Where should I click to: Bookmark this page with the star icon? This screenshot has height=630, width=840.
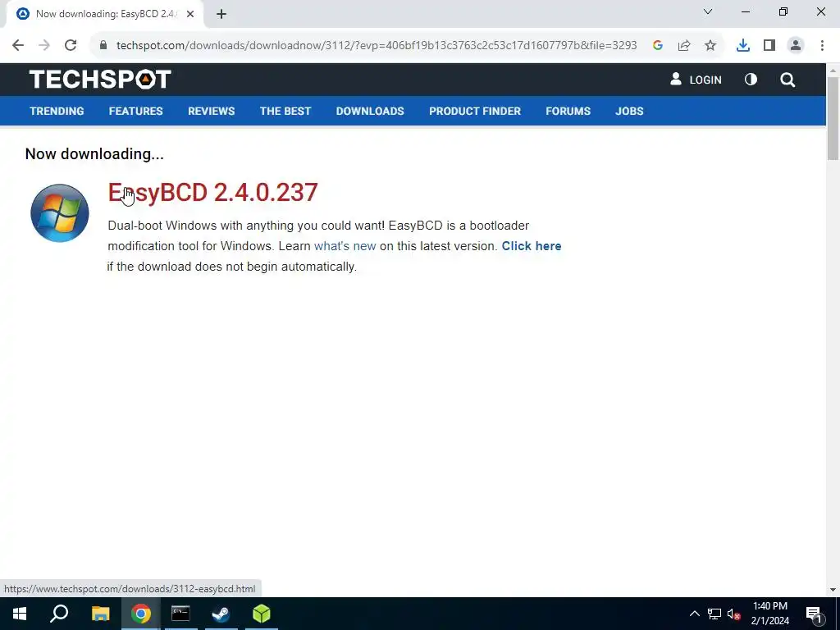click(x=710, y=46)
